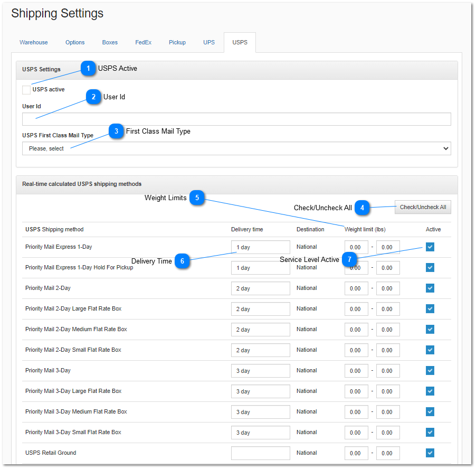
Task: Focus Priority Mail 3-Day Large Flat Rate minimum weight
Action: pyautogui.click(x=356, y=391)
